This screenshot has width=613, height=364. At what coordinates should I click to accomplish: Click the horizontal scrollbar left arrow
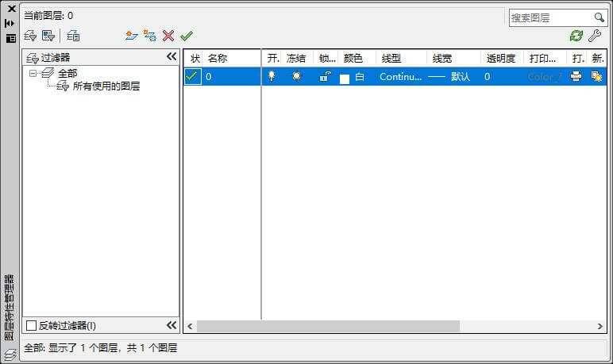click(x=190, y=326)
